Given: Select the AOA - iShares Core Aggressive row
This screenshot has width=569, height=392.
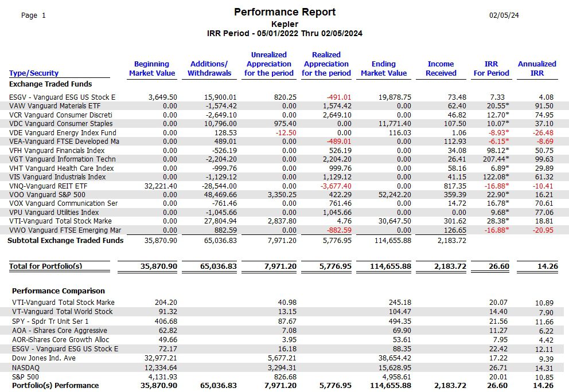Looking at the screenshot, I should point(283,331).
